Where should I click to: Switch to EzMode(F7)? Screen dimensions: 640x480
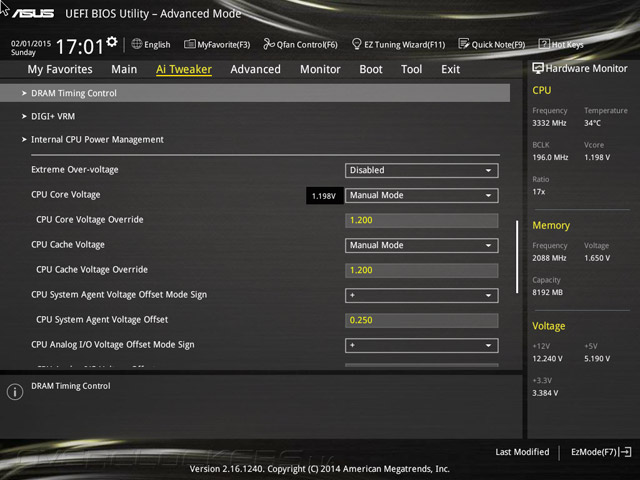point(601,452)
